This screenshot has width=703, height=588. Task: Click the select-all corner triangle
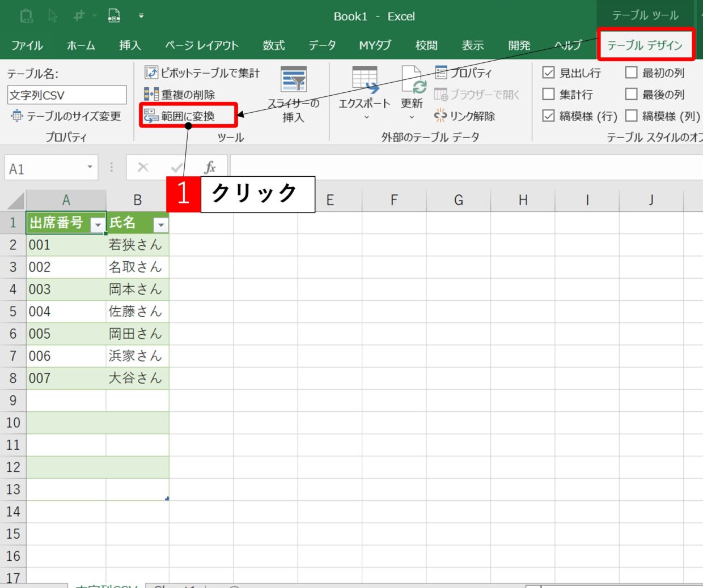tap(16, 201)
